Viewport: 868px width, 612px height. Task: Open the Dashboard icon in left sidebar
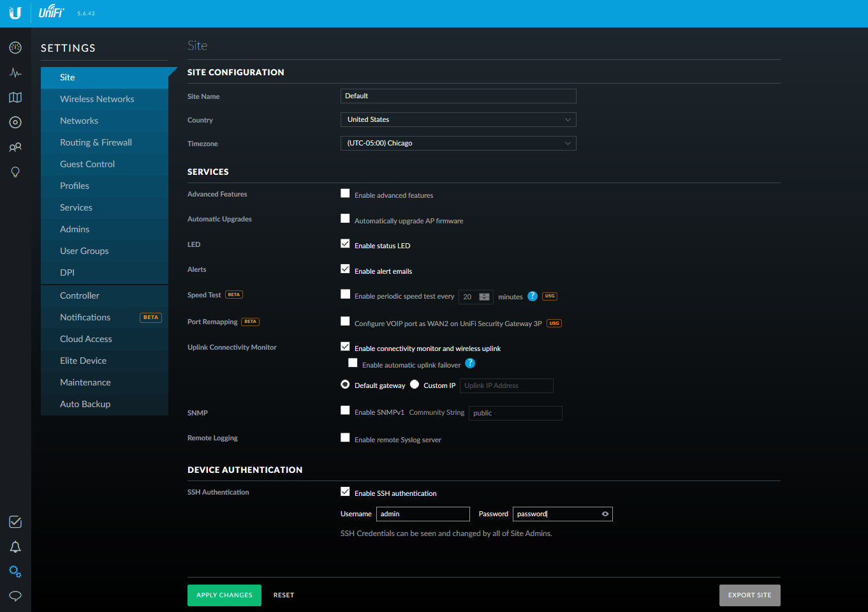pyautogui.click(x=15, y=48)
